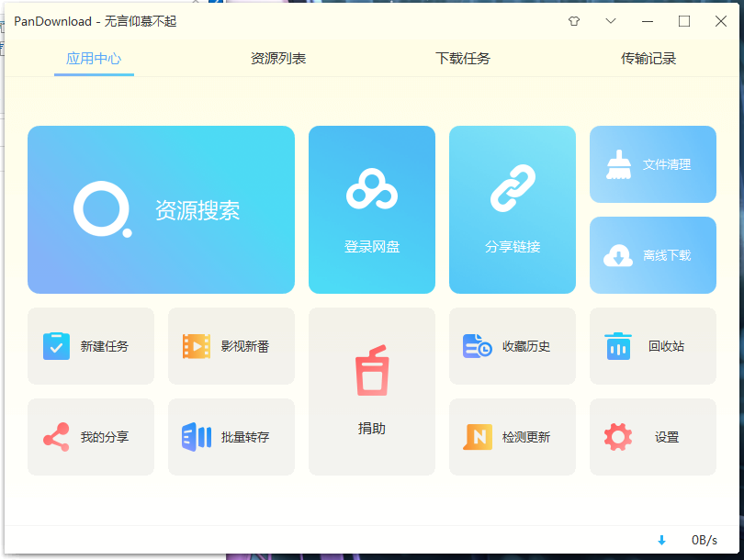Open the 新建任务 label

(105, 346)
